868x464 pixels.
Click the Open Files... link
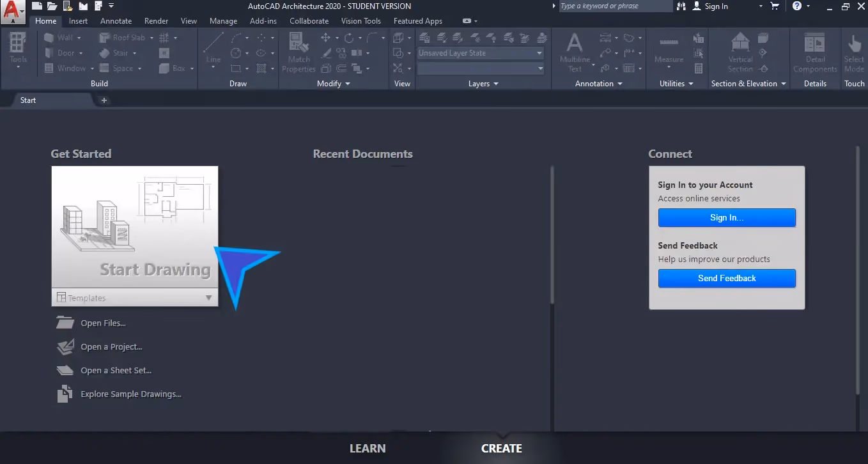coord(103,323)
